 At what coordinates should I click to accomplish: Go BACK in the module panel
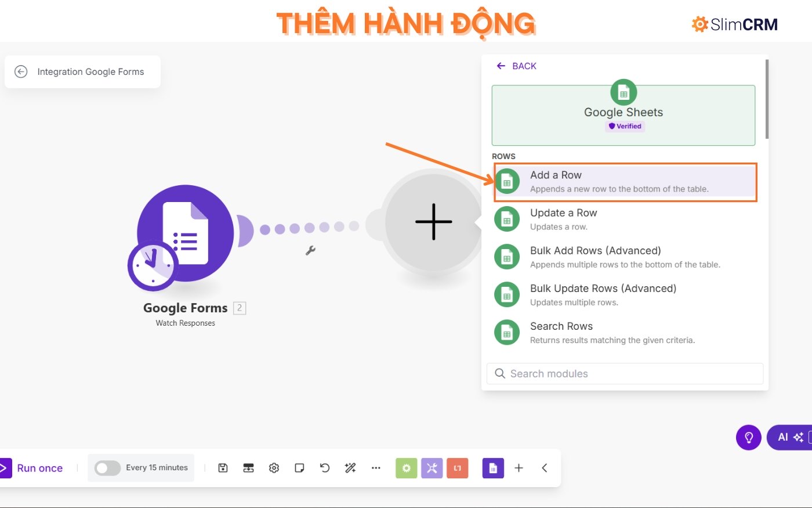point(516,66)
